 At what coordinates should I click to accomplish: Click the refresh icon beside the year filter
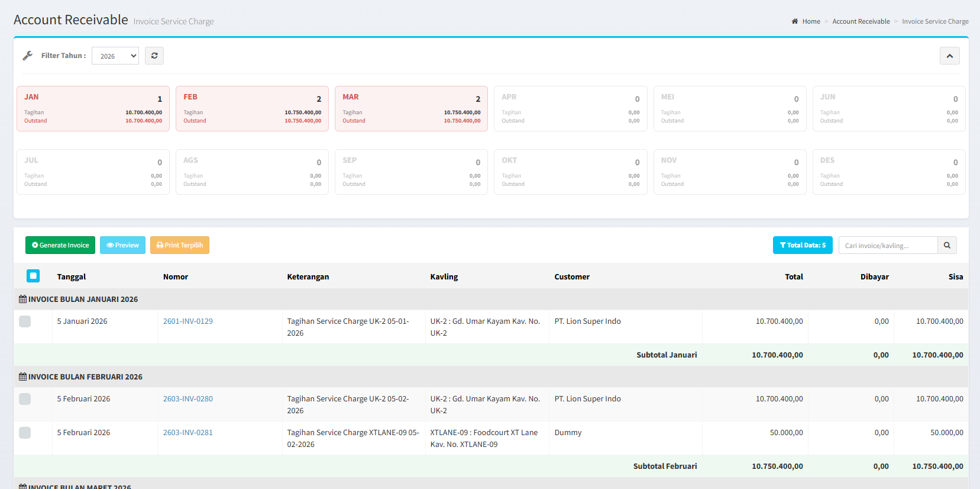(x=154, y=56)
